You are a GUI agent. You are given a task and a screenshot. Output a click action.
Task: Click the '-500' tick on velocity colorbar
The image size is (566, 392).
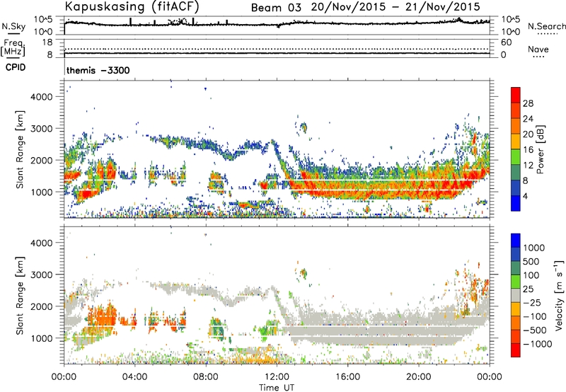tap(535, 330)
